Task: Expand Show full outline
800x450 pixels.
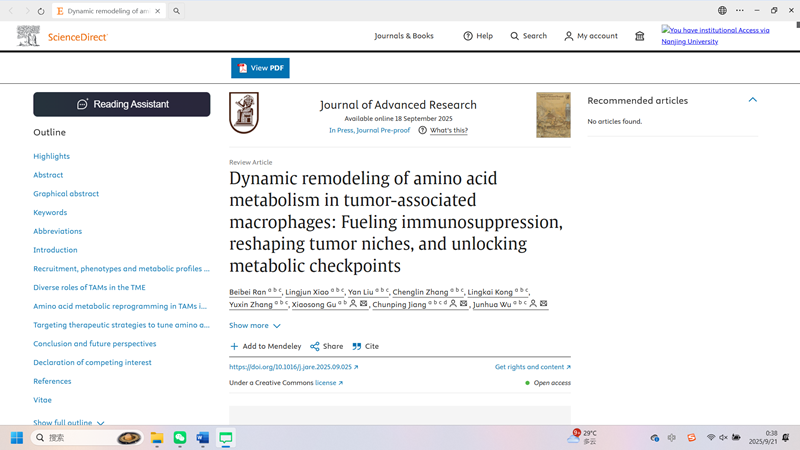Action: click(68, 423)
